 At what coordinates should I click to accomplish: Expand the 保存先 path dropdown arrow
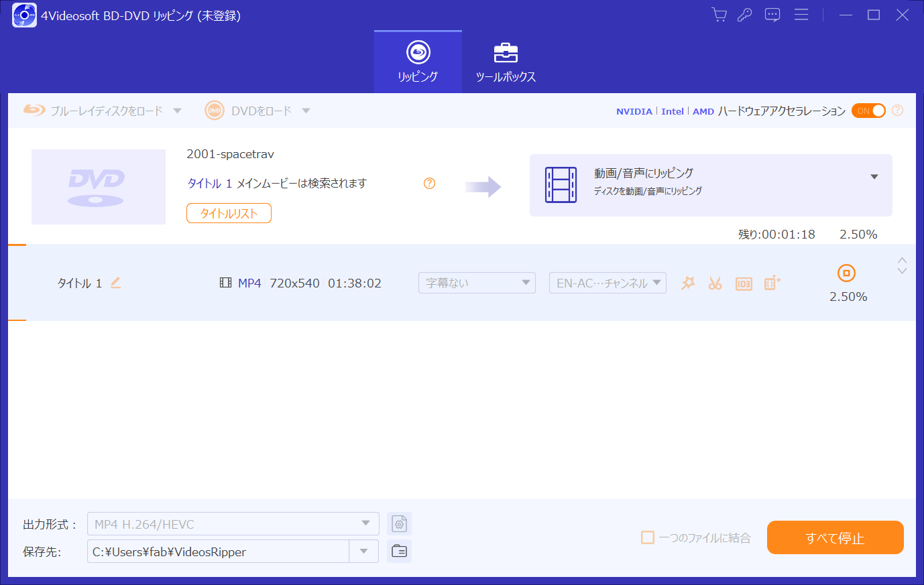pos(364,551)
